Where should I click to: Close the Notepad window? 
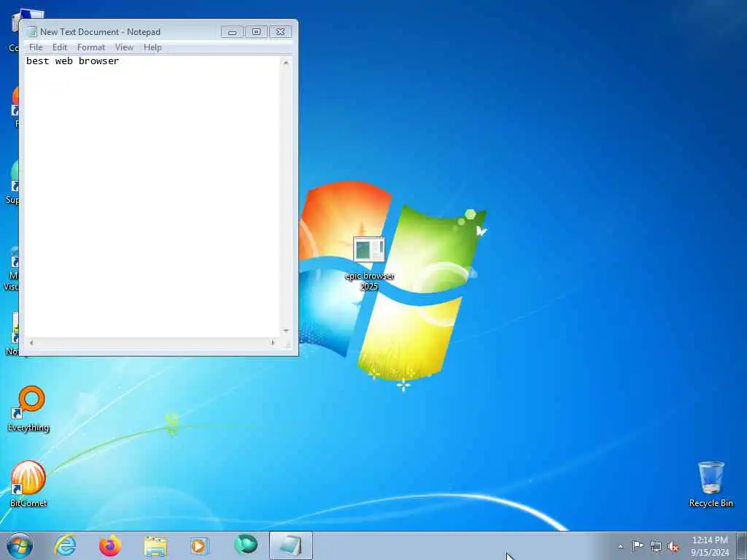pyautogui.click(x=281, y=32)
